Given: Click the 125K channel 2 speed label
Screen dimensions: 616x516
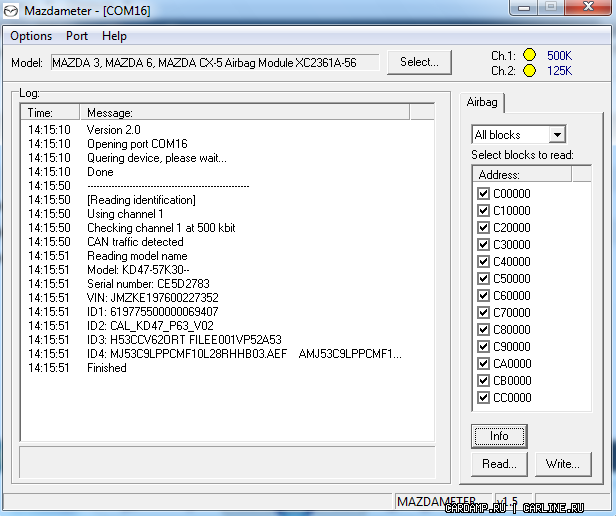Looking at the screenshot, I should pos(559,71).
